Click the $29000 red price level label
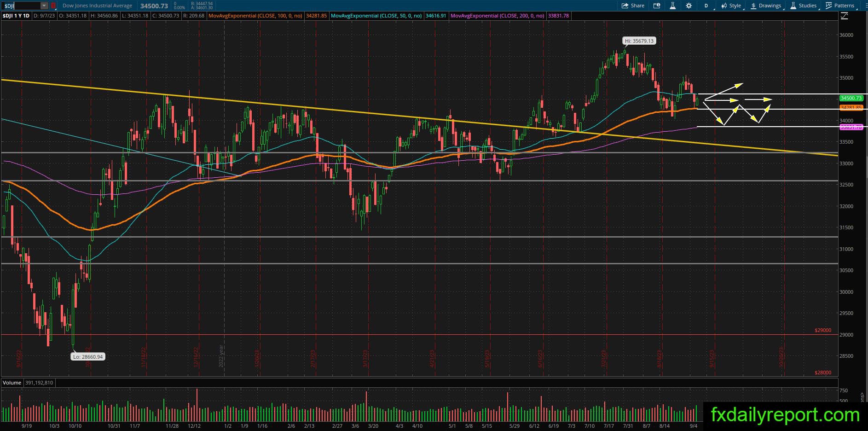868x431 pixels. click(x=823, y=330)
